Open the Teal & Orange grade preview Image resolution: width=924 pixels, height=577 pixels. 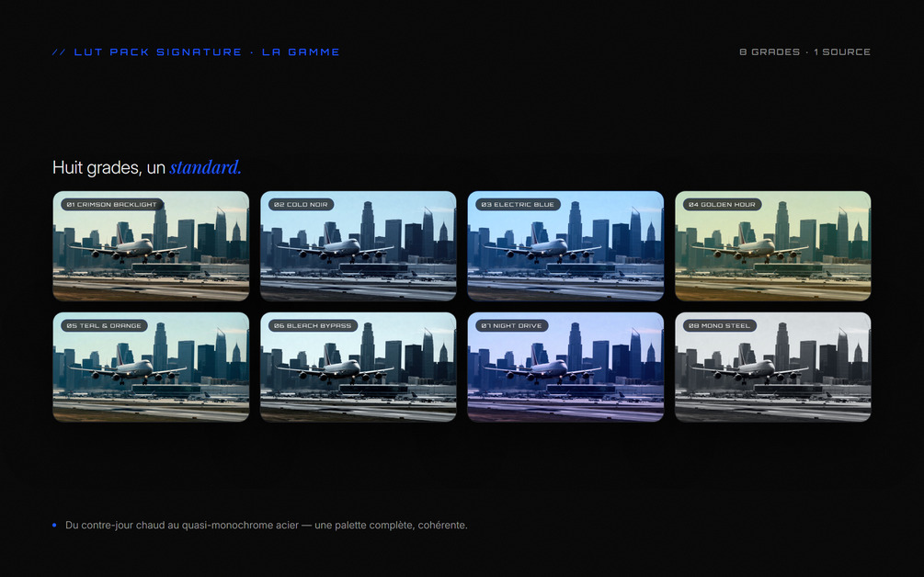pyautogui.click(x=151, y=367)
